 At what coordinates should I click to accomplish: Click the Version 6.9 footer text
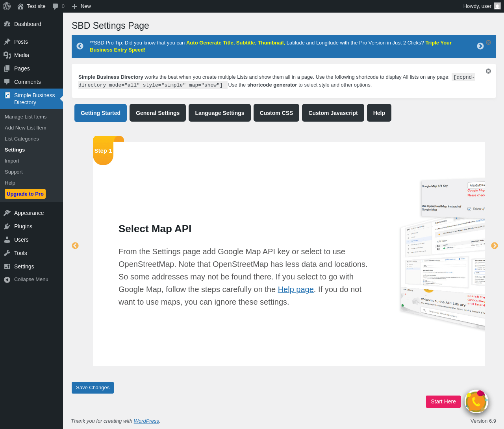click(x=483, y=421)
